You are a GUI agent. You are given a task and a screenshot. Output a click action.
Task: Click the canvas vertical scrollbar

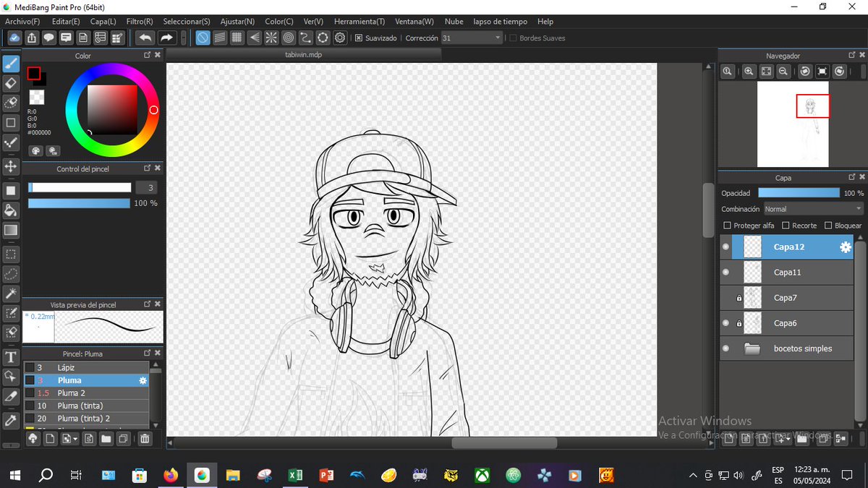pos(708,210)
